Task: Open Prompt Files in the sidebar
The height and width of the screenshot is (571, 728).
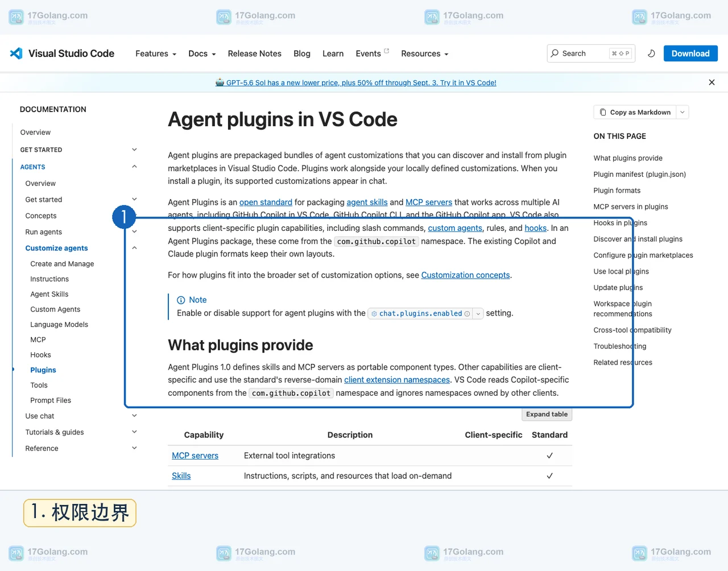Action: (51, 400)
